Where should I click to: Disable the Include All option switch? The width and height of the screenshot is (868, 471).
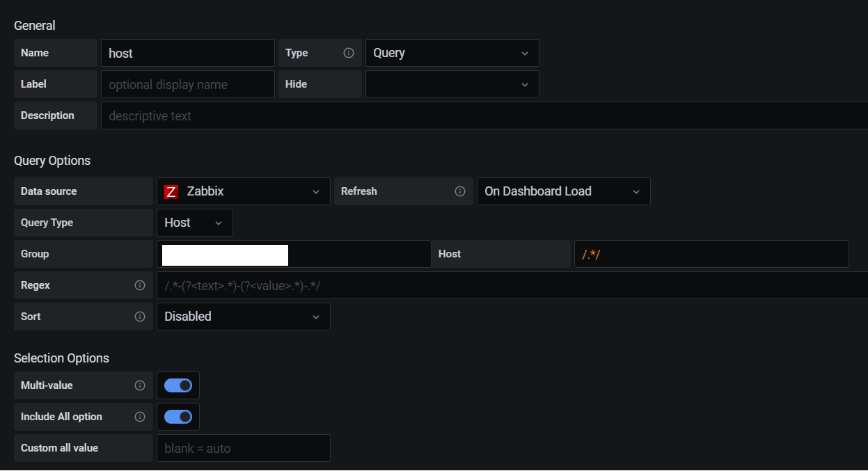coord(178,417)
